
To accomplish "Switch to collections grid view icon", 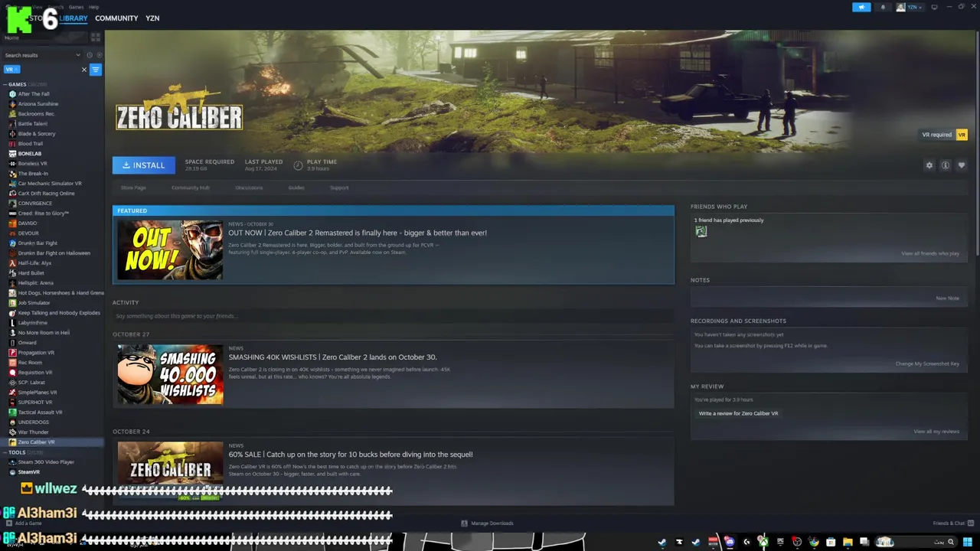I will point(96,37).
